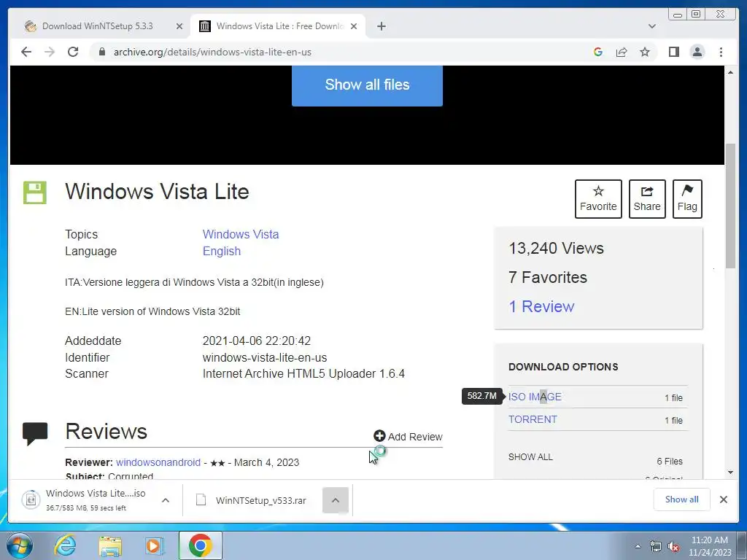Click Show all downloads button
This screenshot has width=747, height=560.
tap(682, 499)
